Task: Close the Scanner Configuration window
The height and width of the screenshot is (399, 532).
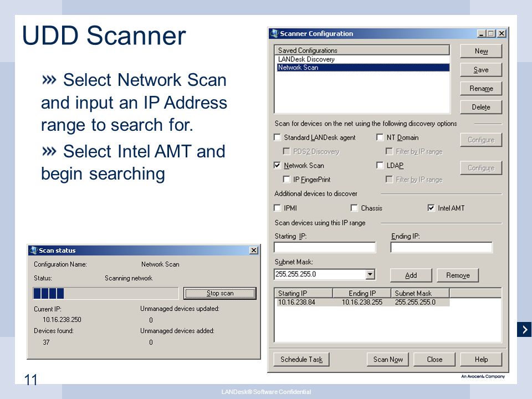Action: 502,33
